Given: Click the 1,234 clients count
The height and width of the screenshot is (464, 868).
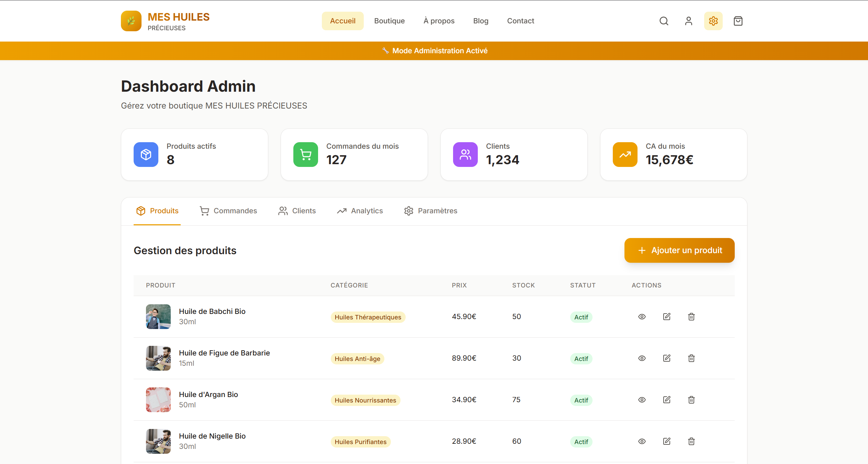Looking at the screenshot, I should pyautogui.click(x=503, y=160).
